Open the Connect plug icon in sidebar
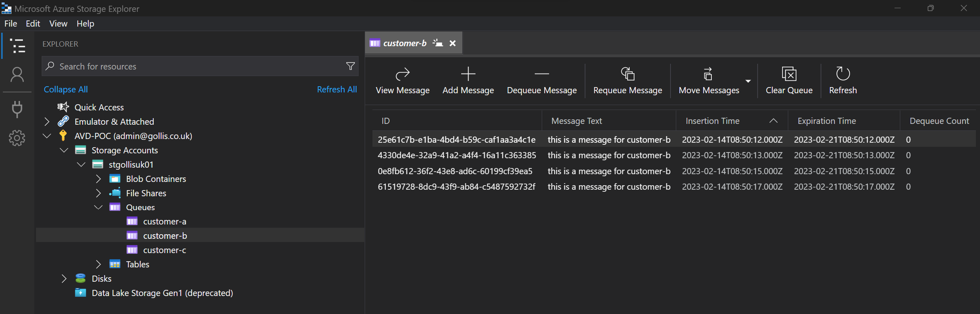The image size is (980, 314). click(x=17, y=109)
